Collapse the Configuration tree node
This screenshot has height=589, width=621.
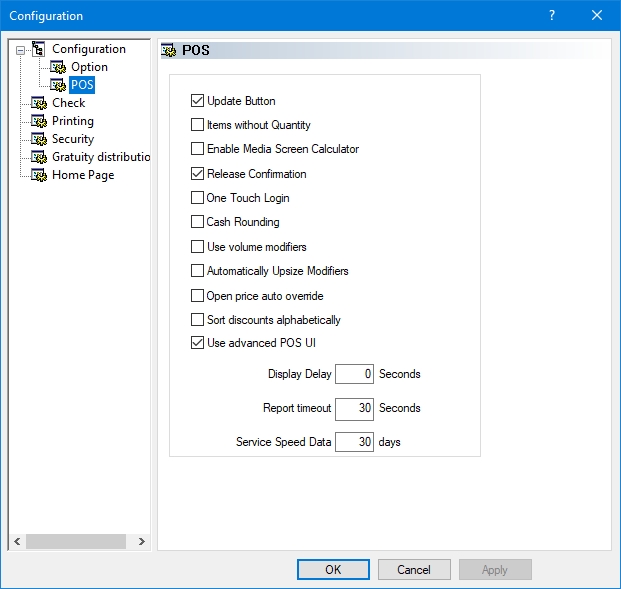point(21,50)
